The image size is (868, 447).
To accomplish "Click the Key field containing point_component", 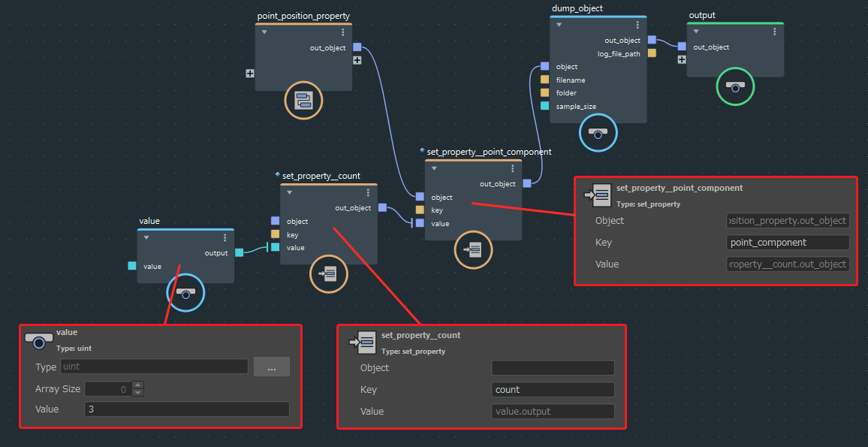I will [788, 243].
